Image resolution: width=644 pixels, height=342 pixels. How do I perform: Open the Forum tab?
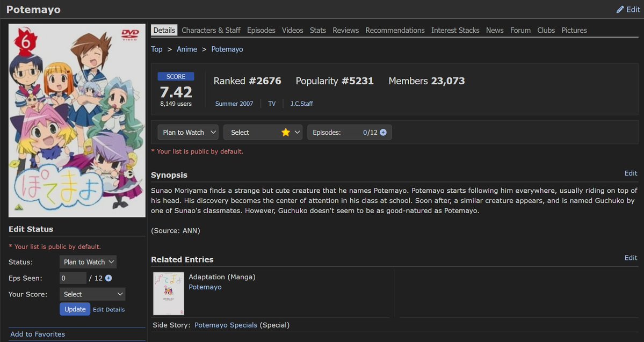click(x=520, y=30)
